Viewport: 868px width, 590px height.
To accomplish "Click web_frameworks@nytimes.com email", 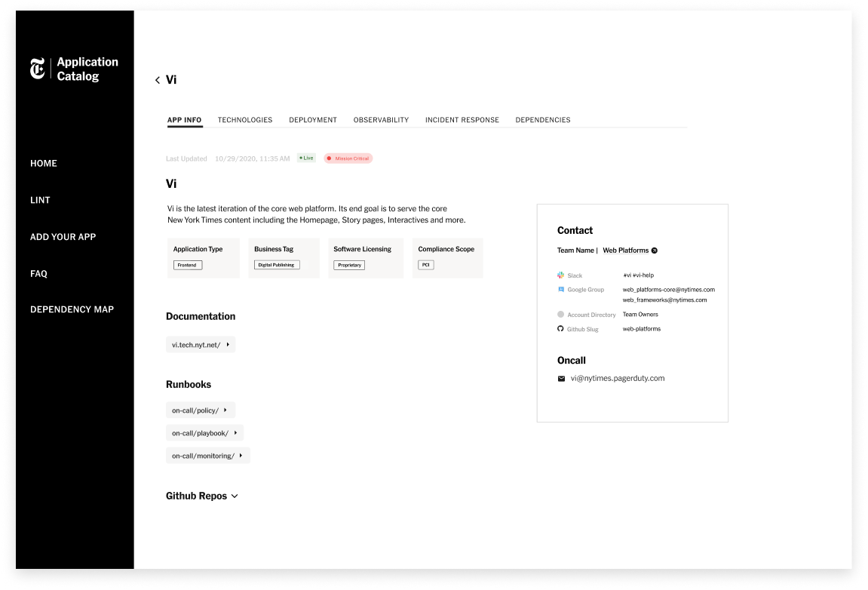I will 665,300.
